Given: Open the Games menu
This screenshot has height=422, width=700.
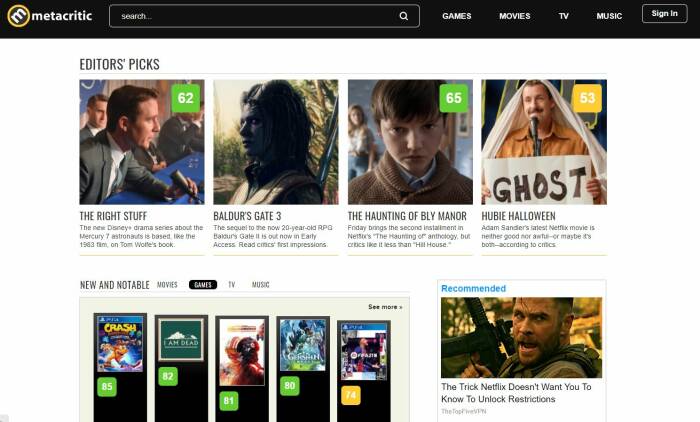Looking at the screenshot, I should pos(457,16).
